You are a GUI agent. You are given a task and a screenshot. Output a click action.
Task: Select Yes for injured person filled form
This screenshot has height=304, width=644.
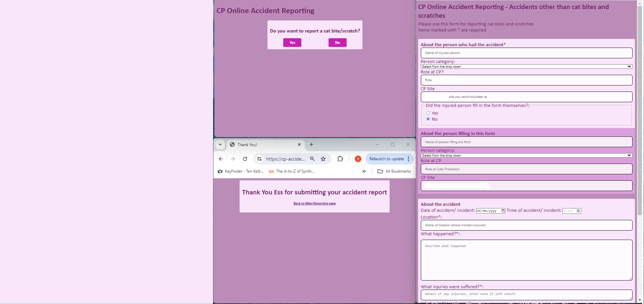click(x=428, y=113)
